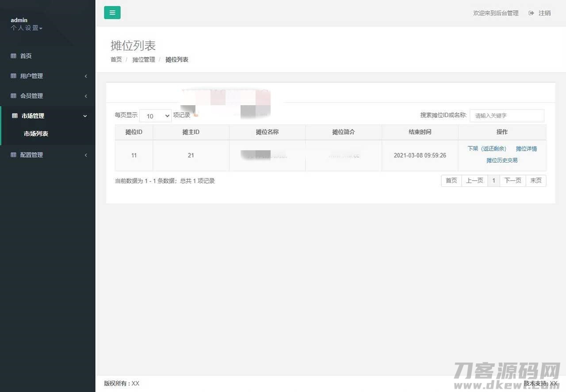Click 首页 in the breadcrumb
566x392 pixels.
(x=116, y=60)
